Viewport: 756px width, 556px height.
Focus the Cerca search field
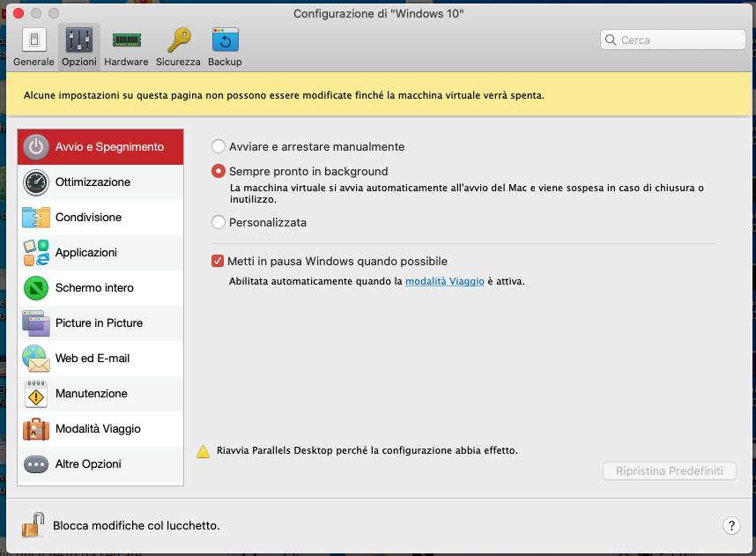(x=672, y=40)
